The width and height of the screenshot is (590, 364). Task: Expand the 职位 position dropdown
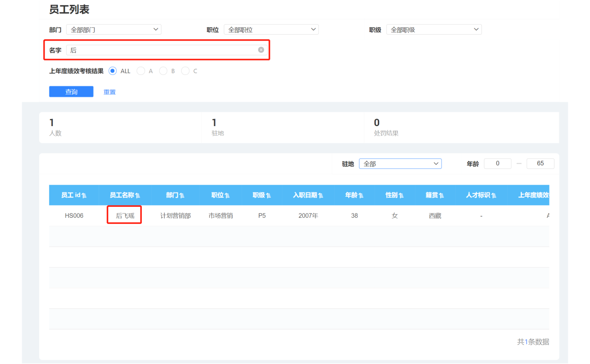pyautogui.click(x=271, y=29)
